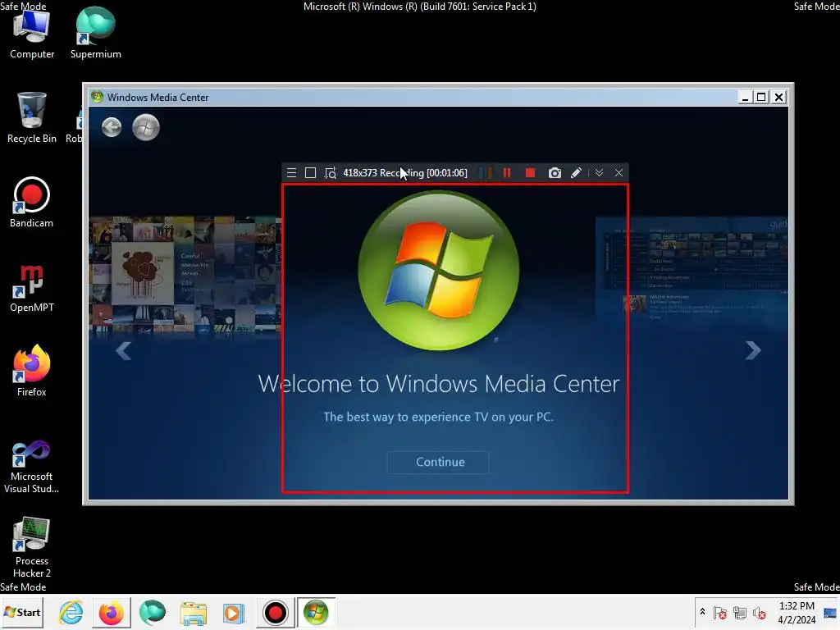Open the Recycle Bin
The width and height of the screenshot is (840, 630).
coord(32,118)
